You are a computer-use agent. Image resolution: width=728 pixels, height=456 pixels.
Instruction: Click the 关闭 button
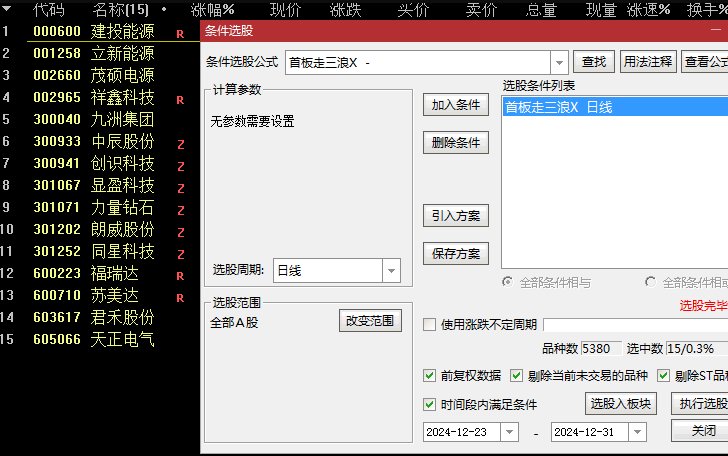tap(700, 430)
